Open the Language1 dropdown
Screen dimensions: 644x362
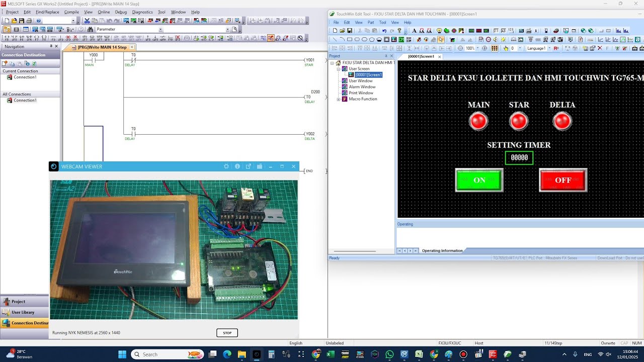click(x=549, y=48)
